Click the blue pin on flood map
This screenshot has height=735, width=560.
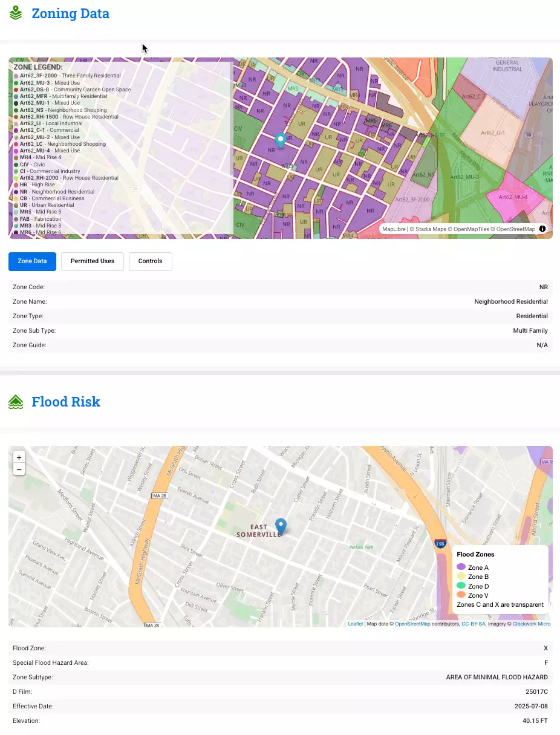click(x=281, y=526)
